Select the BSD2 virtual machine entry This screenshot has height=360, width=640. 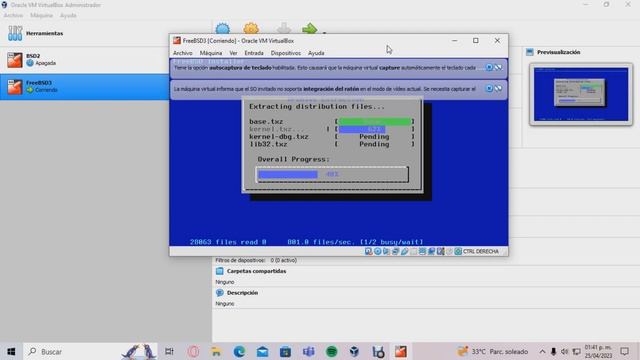(x=84, y=60)
